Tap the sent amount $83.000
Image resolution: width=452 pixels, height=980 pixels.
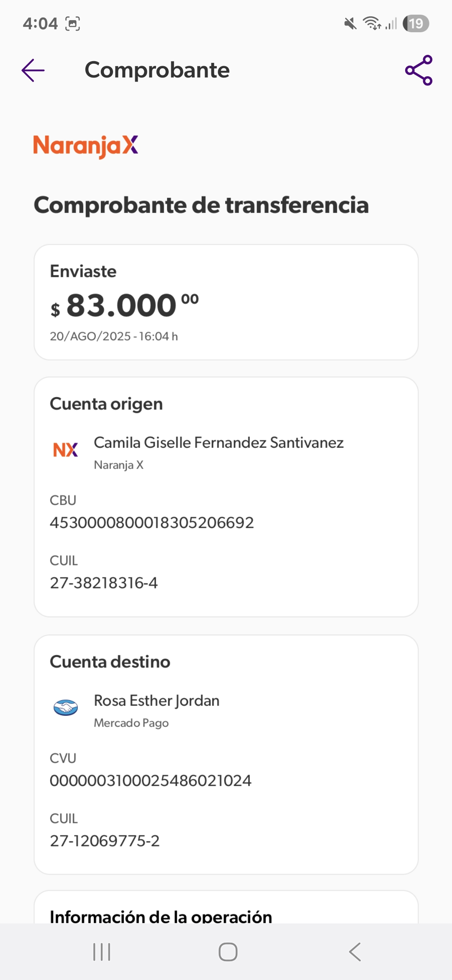124,305
